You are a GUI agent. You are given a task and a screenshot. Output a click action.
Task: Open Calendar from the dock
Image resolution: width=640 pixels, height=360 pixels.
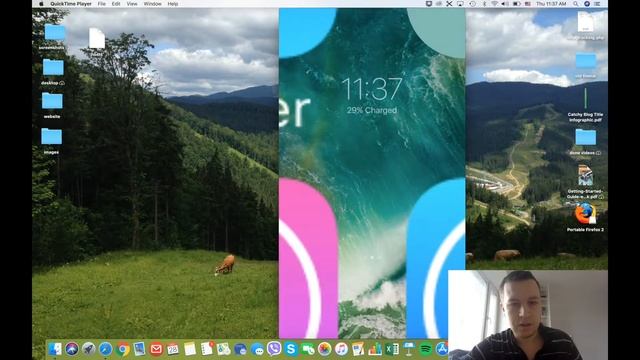coord(173,349)
